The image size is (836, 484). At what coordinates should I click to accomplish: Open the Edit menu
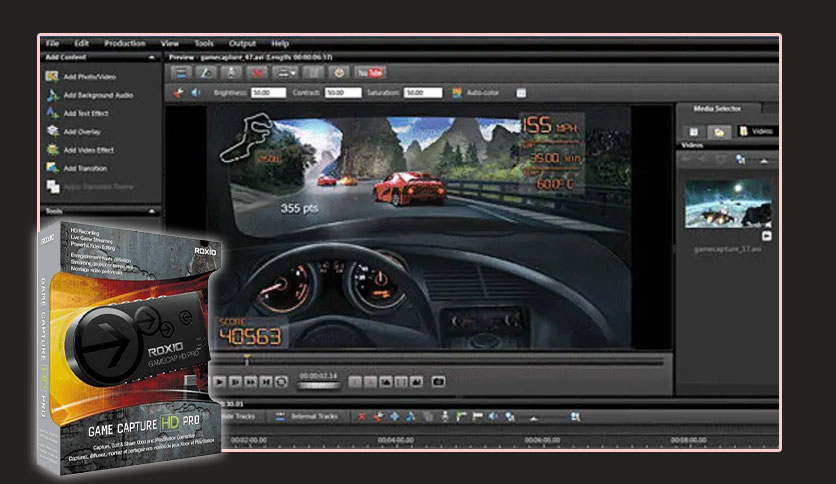pos(82,43)
